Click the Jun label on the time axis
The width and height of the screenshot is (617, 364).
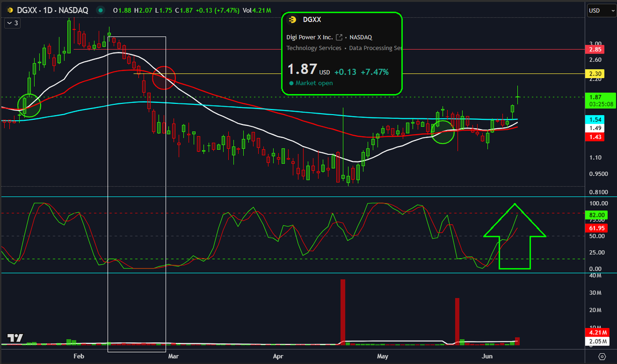coord(486,356)
